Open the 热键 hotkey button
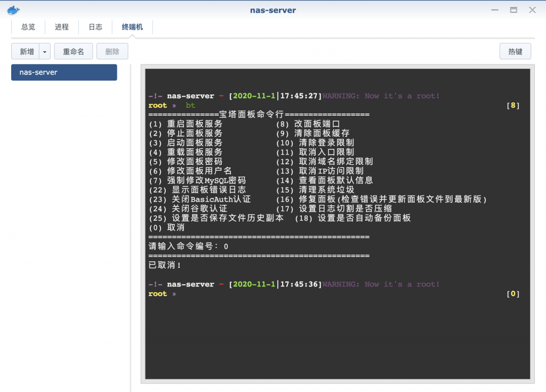The image size is (546, 392). 515,52
